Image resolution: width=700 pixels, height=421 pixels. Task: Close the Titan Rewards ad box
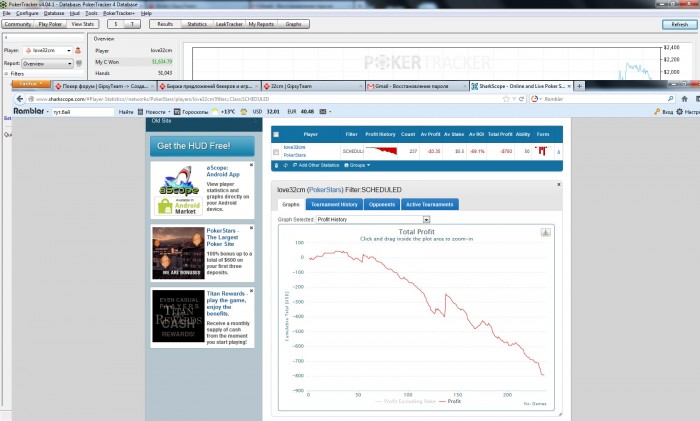251,291
